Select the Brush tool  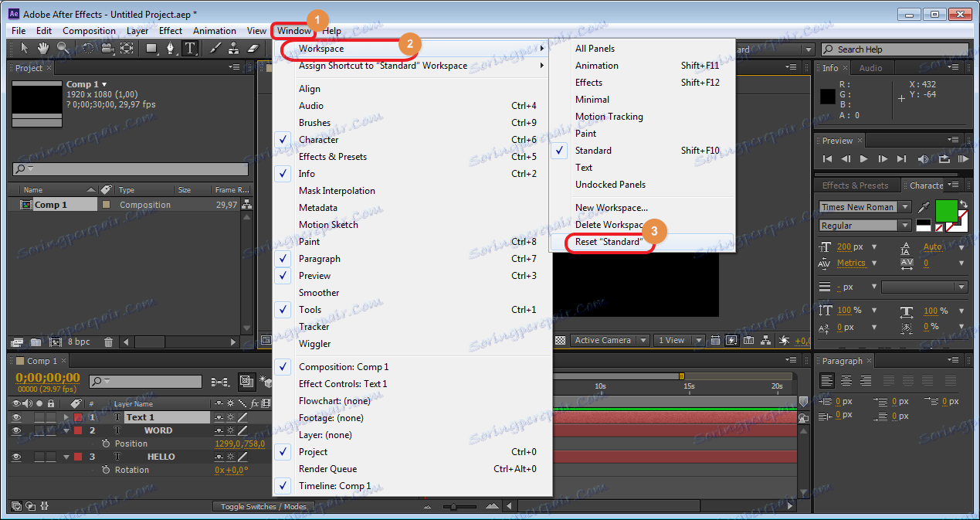coord(215,48)
